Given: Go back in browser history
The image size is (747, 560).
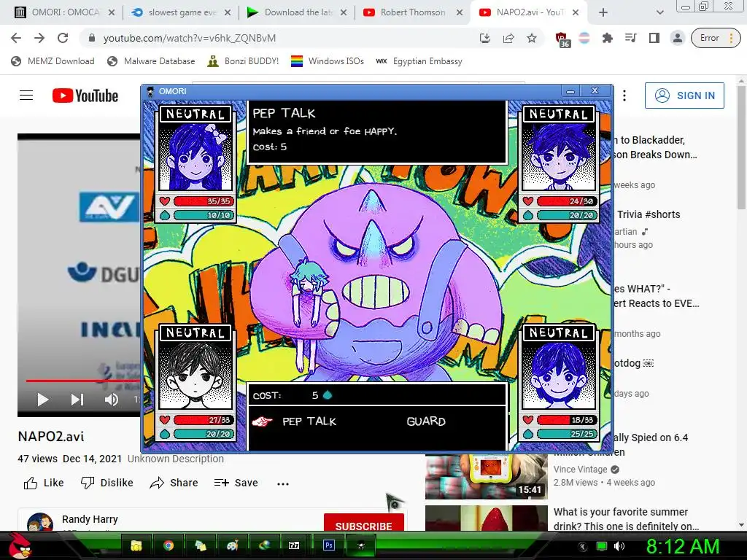Looking at the screenshot, I should 16,38.
